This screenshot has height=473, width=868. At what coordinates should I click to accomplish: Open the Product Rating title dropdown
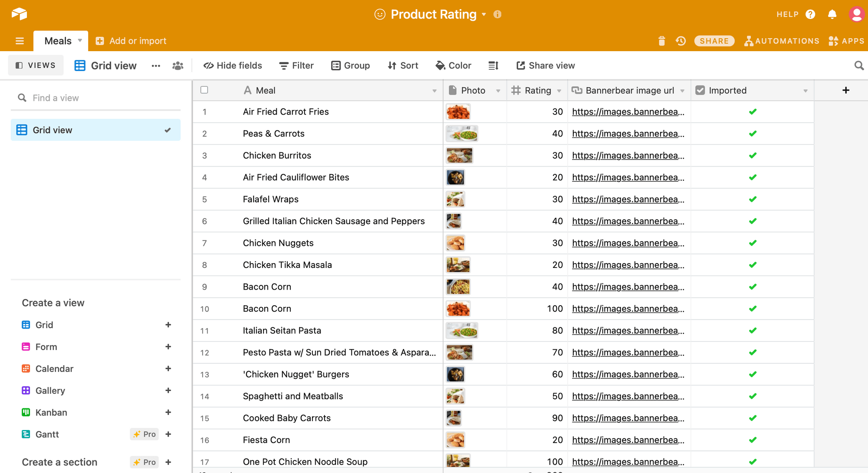pyautogui.click(x=484, y=14)
